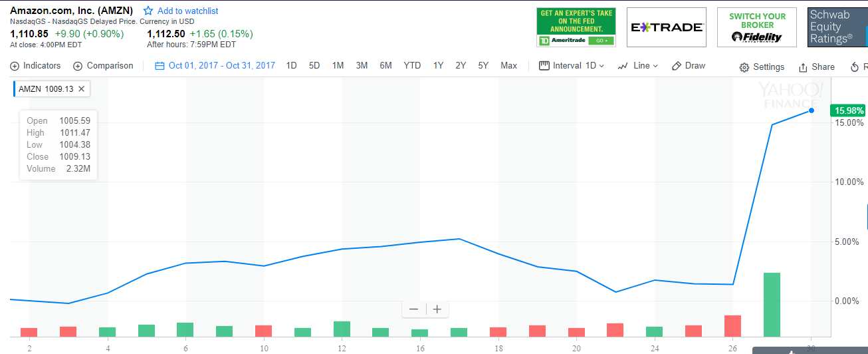868x354 pixels.
Task: Open the Settings gear icon
Action: 744,67
